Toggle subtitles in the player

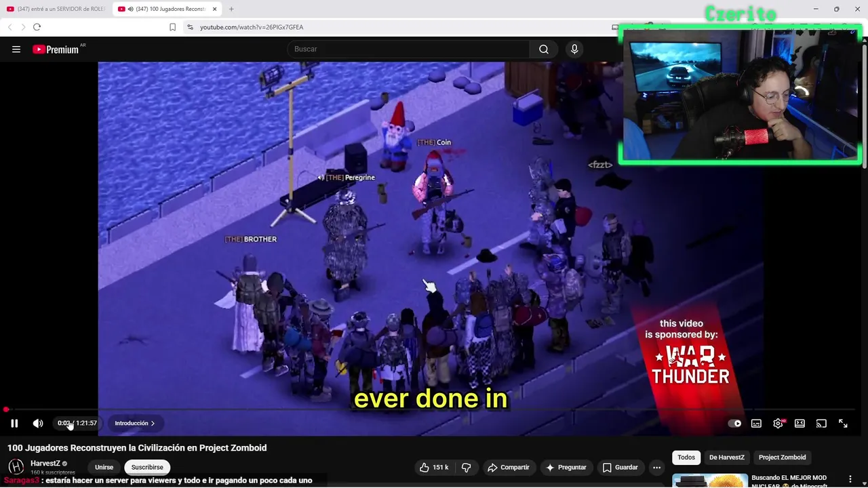point(756,423)
